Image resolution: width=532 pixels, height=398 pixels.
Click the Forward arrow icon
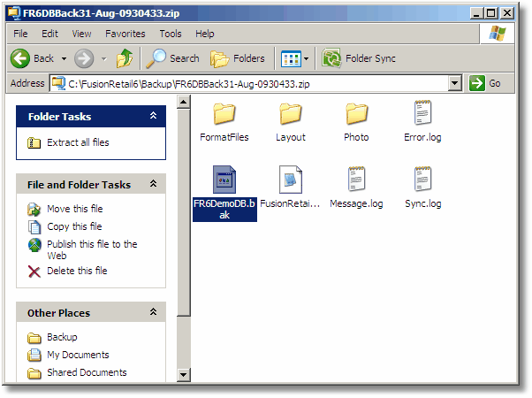(x=84, y=58)
